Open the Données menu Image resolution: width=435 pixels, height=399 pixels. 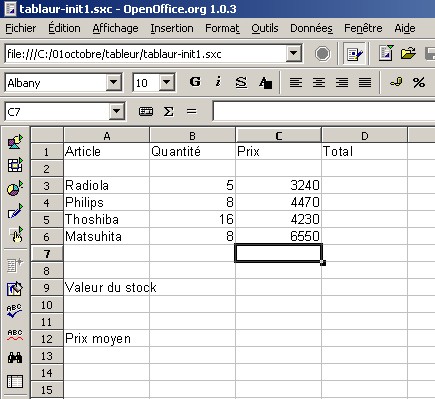tap(311, 28)
